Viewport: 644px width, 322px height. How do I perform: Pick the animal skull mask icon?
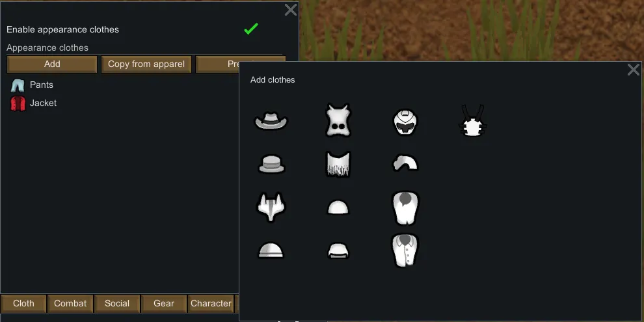point(338,120)
